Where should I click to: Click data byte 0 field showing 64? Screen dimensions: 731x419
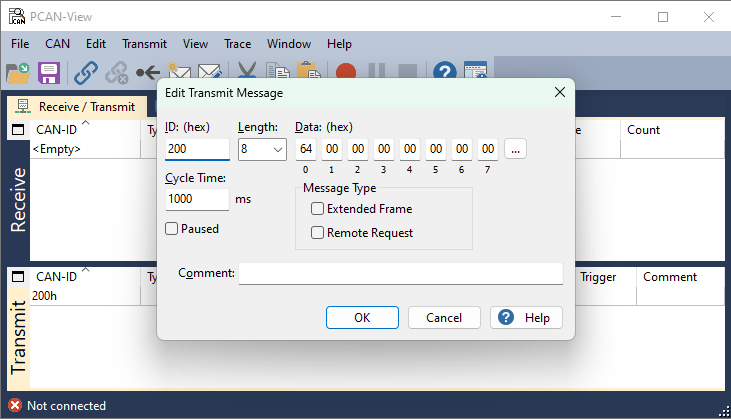pyautogui.click(x=306, y=149)
